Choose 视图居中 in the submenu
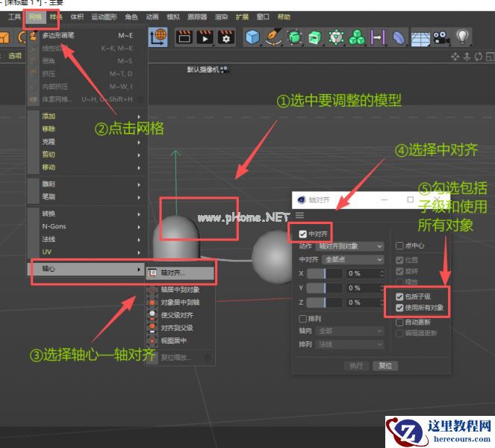This screenshot has width=495, height=448. click(180, 340)
